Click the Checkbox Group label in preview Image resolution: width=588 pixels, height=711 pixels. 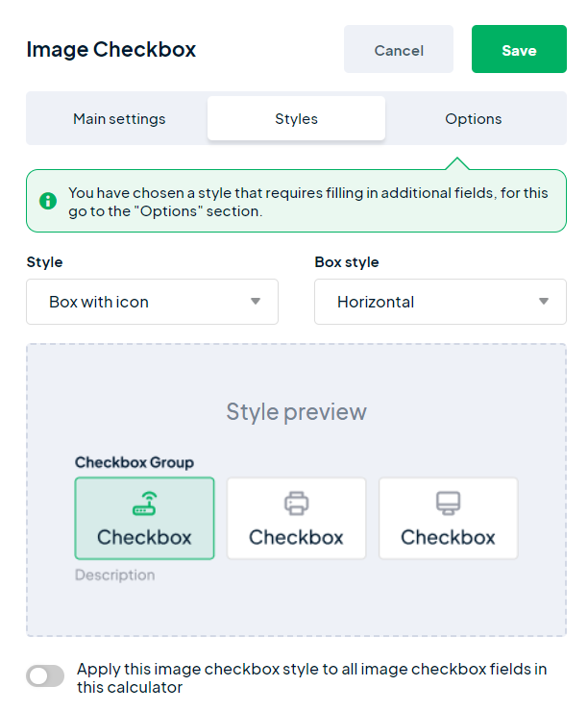point(135,462)
